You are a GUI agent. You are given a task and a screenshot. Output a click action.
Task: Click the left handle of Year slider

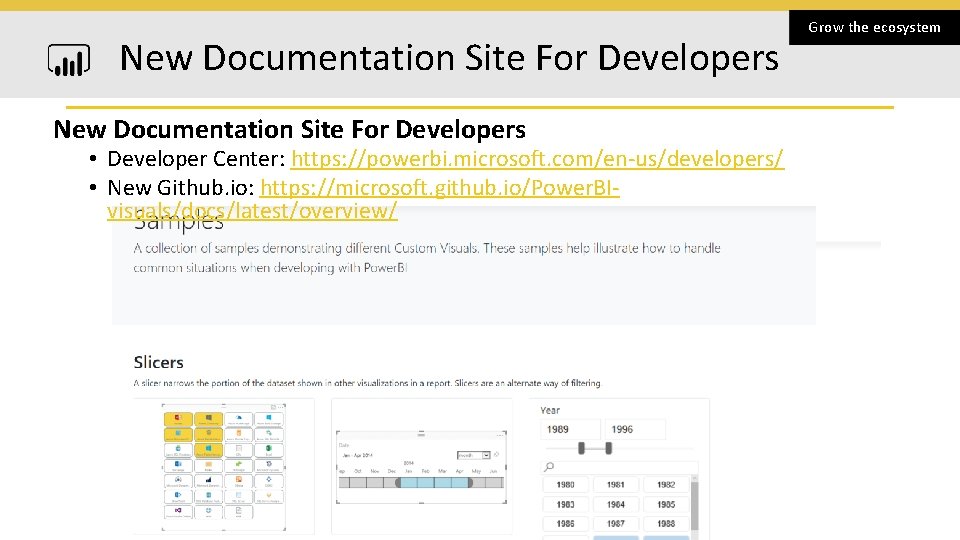pos(581,448)
